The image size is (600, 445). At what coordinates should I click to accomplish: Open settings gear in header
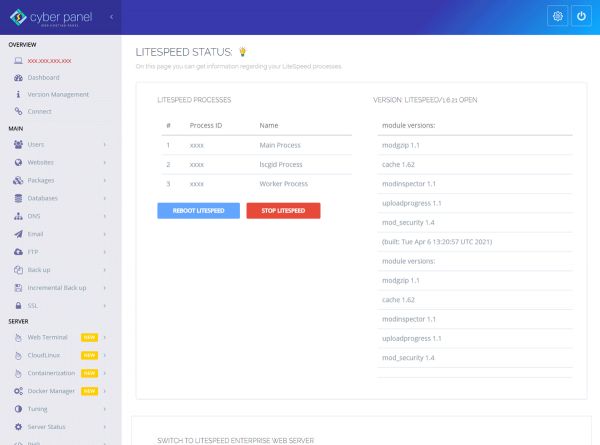click(558, 16)
